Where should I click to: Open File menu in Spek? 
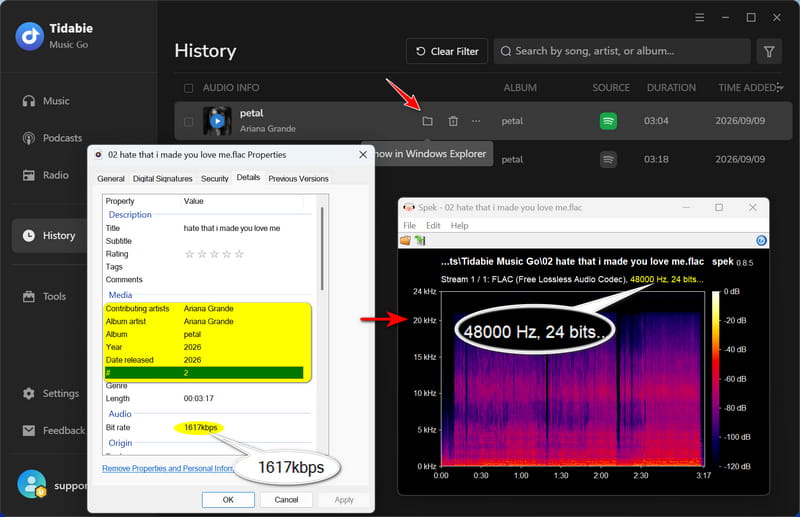[409, 226]
